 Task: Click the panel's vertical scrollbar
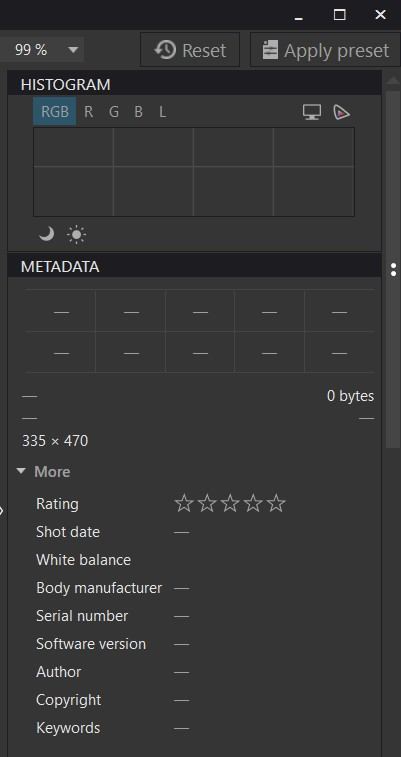393,270
